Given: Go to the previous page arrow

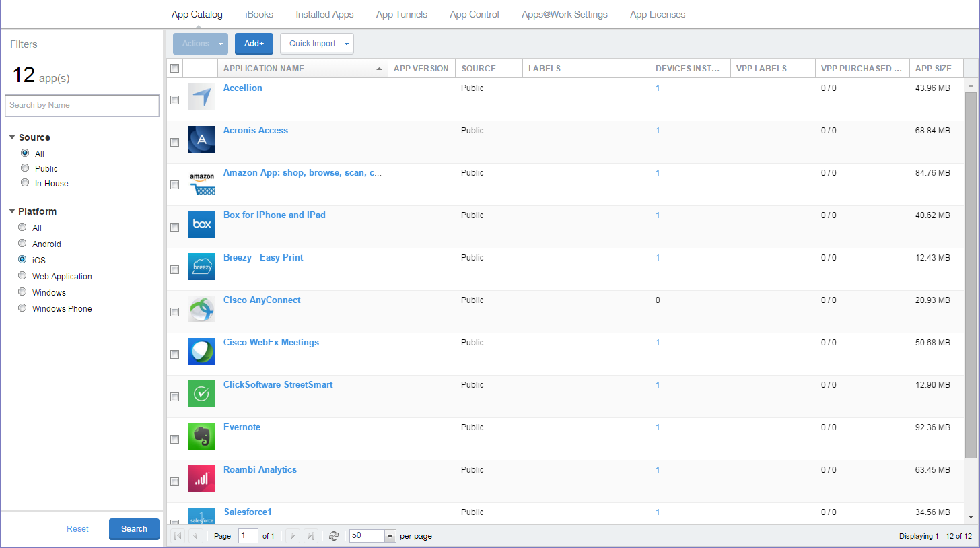Looking at the screenshot, I should click(x=196, y=536).
